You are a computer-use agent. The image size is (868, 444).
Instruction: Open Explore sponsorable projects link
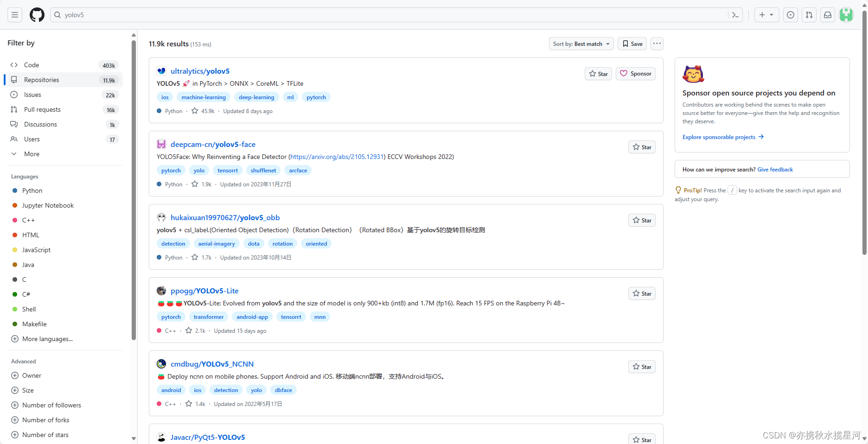[723, 137]
